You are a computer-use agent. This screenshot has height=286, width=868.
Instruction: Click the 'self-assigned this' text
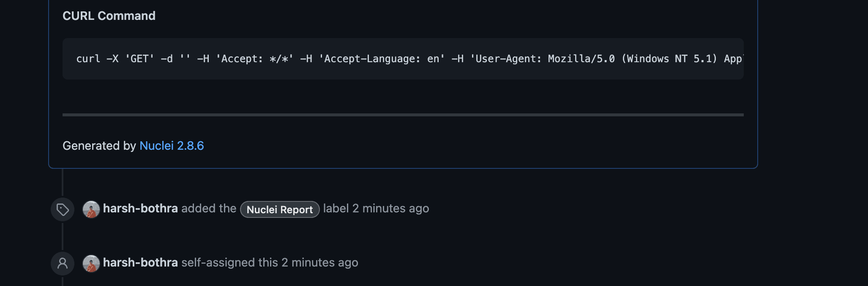[x=229, y=263]
